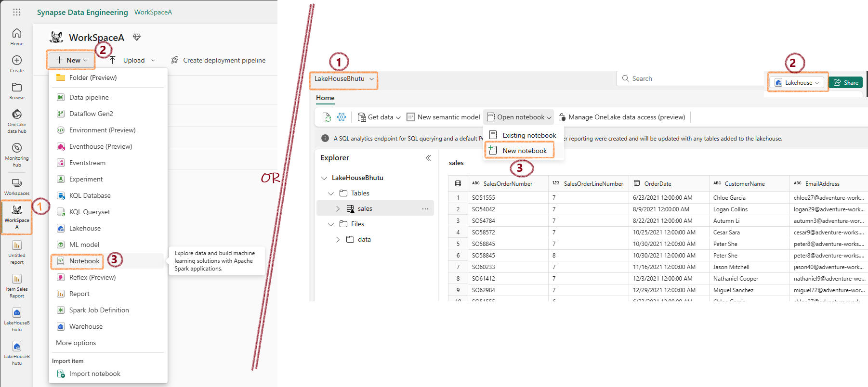Open Browse in the left sidebar
868x387 pixels.
17,90
